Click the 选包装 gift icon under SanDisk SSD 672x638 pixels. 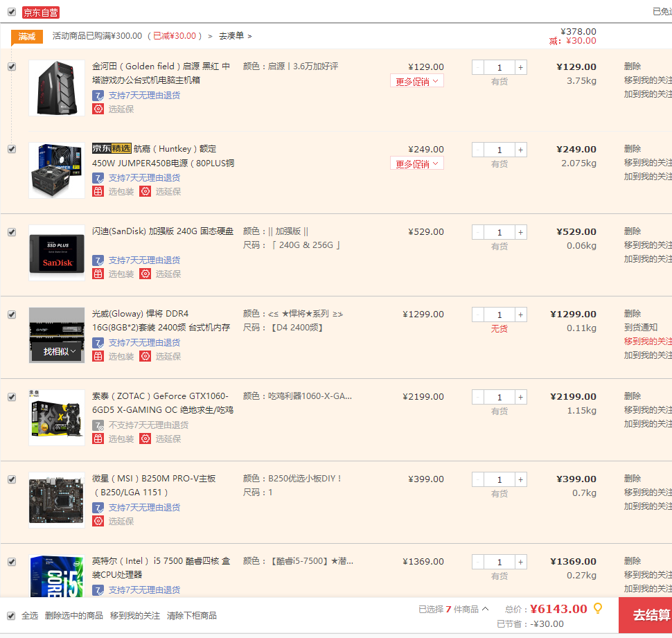(x=98, y=274)
